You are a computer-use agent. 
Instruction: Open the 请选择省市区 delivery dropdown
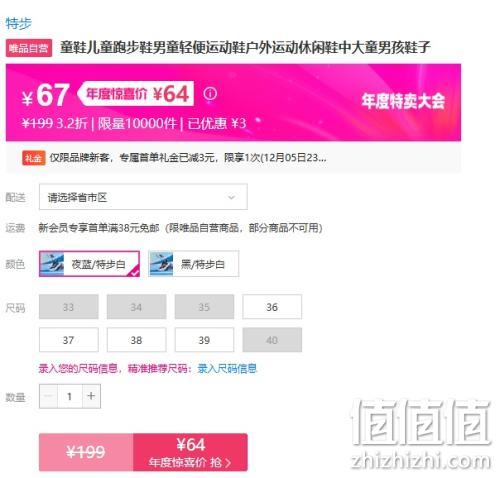pos(143,197)
